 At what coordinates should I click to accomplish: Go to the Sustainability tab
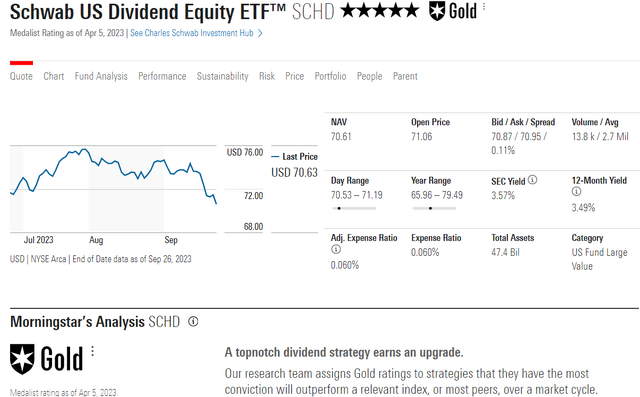pos(222,76)
